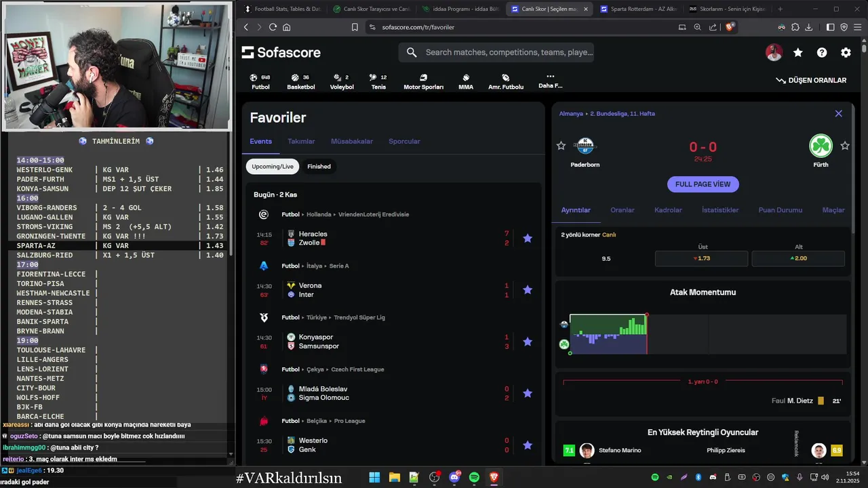The height and width of the screenshot is (488, 868).
Task: Open the browser extensions puzzle icon
Action: [795, 27]
